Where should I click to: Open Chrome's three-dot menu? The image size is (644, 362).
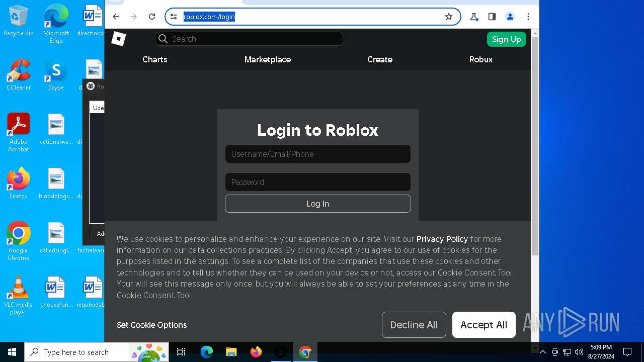coord(528,17)
